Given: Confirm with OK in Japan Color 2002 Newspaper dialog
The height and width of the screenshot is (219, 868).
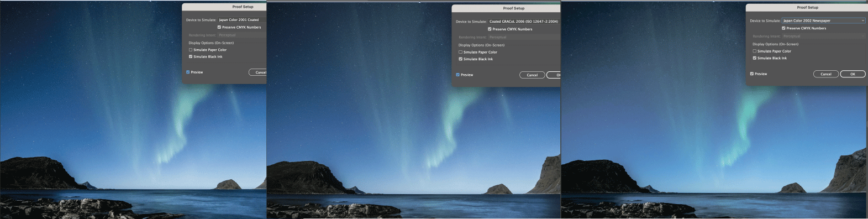Looking at the screenshot, I should (x=853, y=74).
